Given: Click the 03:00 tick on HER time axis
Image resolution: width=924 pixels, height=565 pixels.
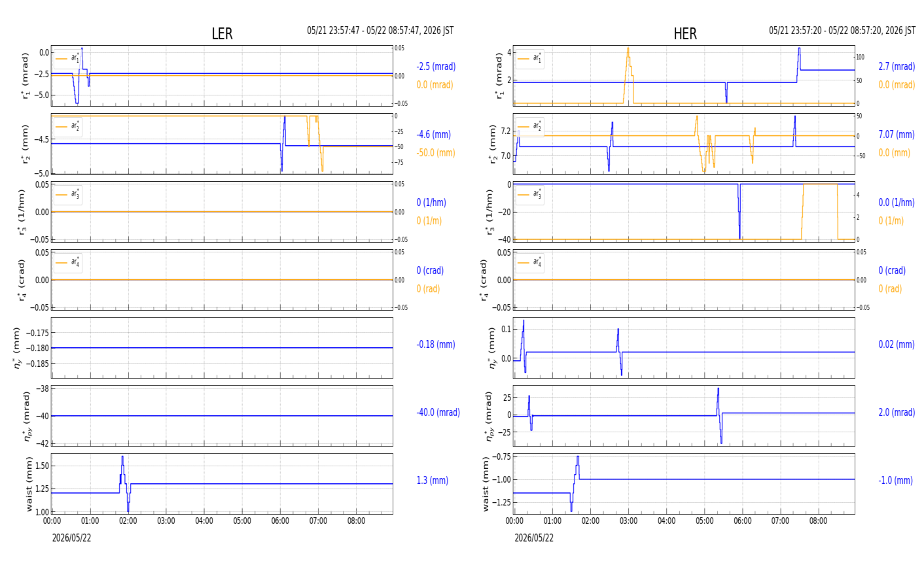Looking at the screenshot, I should click(628, 521).
